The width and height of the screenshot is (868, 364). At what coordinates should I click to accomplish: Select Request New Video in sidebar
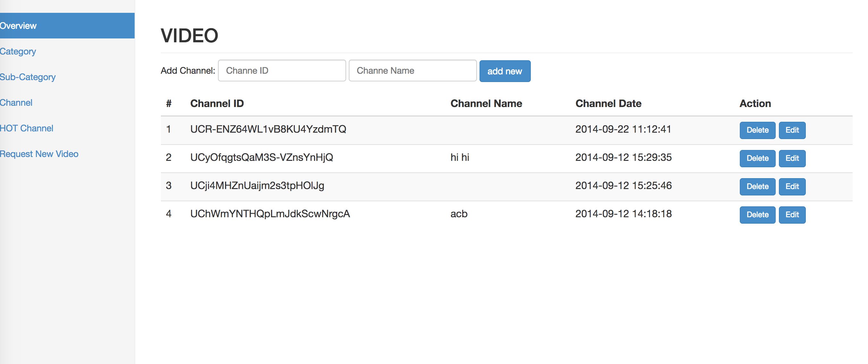pyautogui.click(x=39, y=153)
